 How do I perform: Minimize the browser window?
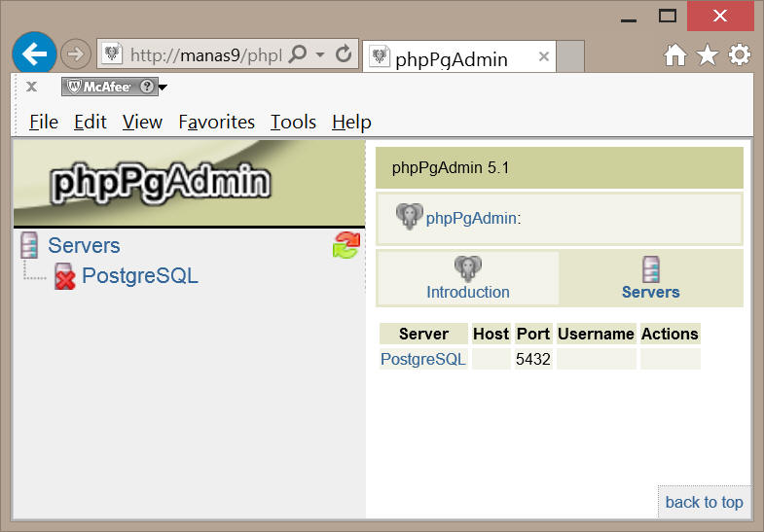tap(629, 20)
